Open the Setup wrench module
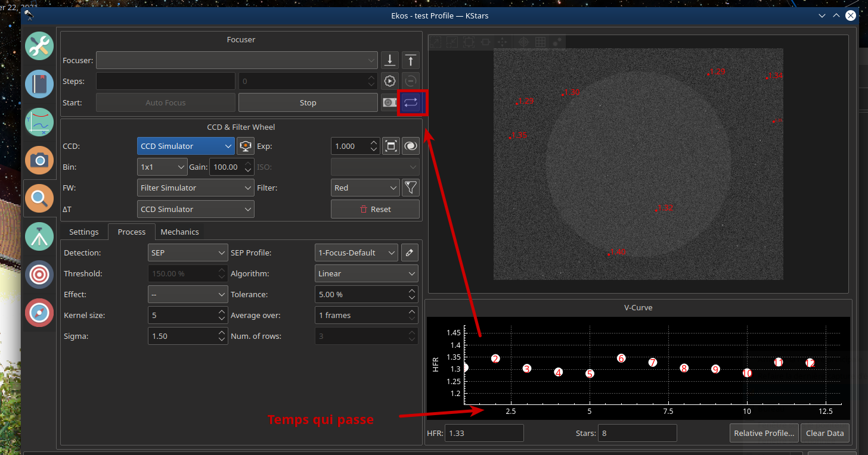The width and height of the screenshot is (868, 455). tap(39, 46)
